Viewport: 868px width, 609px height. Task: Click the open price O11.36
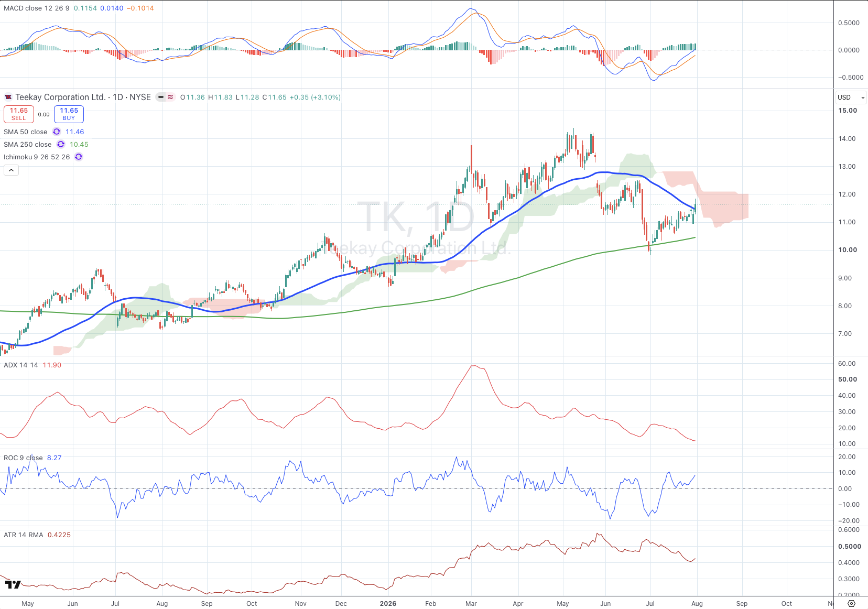click(192, 97)
